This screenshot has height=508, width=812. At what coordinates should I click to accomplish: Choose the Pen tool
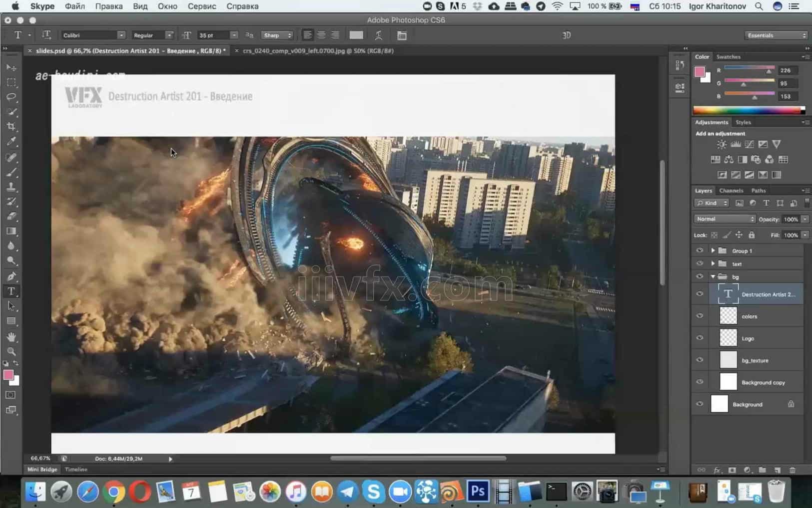[x=11, y=275]
